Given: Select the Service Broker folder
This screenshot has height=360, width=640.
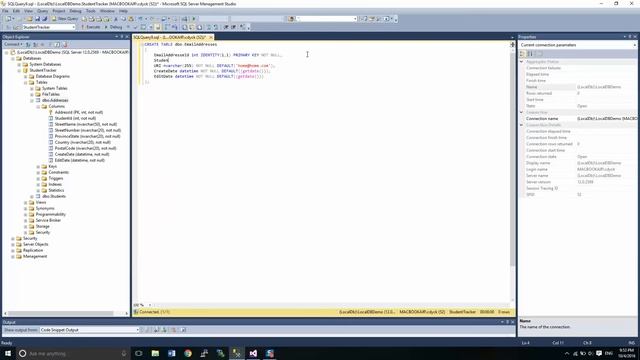Looking at the screenshot, I should 48,220.
